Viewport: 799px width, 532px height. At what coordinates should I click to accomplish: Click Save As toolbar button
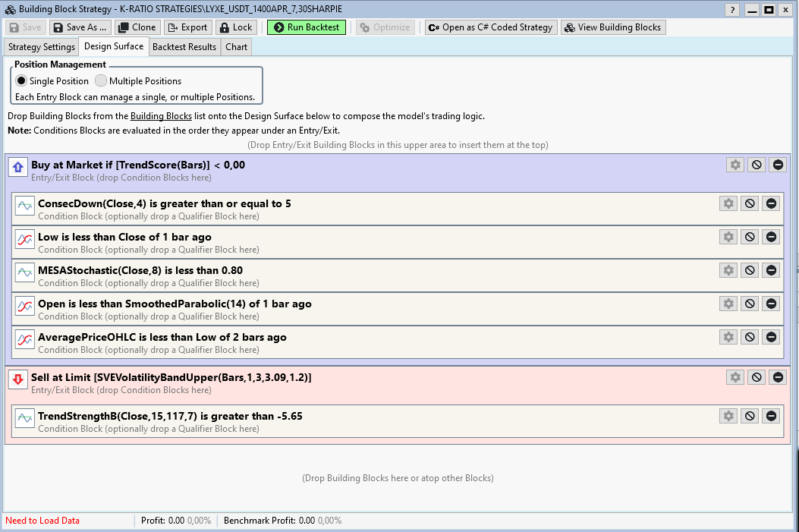pos(80,27)
